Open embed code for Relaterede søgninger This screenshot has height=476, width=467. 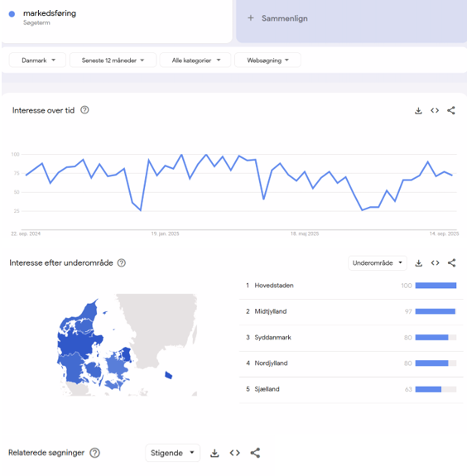click(x=234, y=453)
